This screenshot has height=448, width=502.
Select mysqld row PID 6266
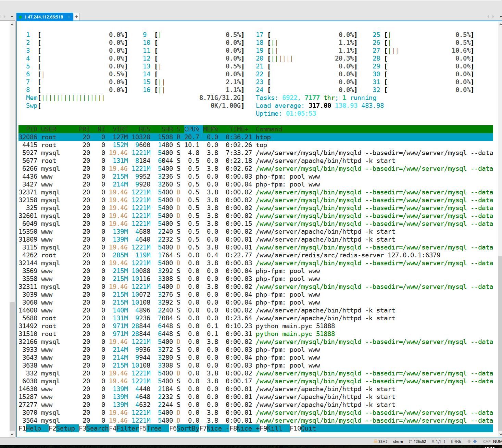click(256, 169)
